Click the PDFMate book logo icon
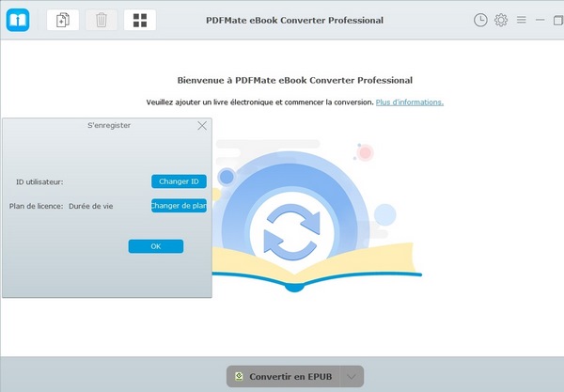 (x=18, y=20)
